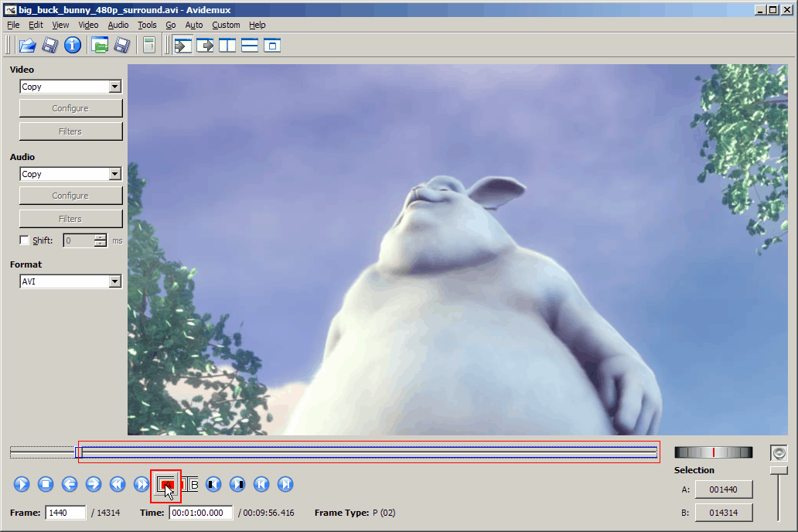798x532 pixels.
Task: Click the audio volume speaker icon
Action: point(779,452)
